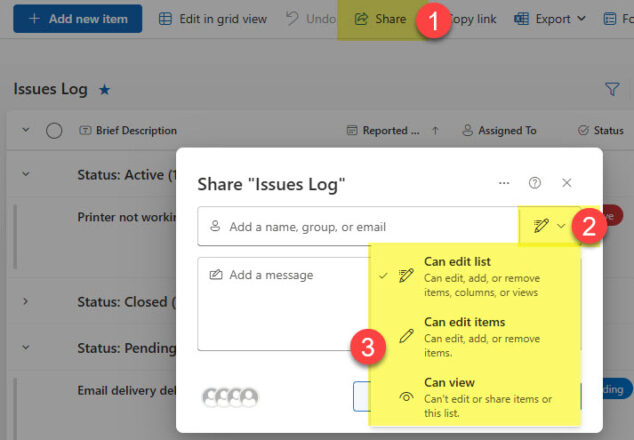Click the grid view table icon
This screenshot has height=440, width=634.
pos(165,19)
